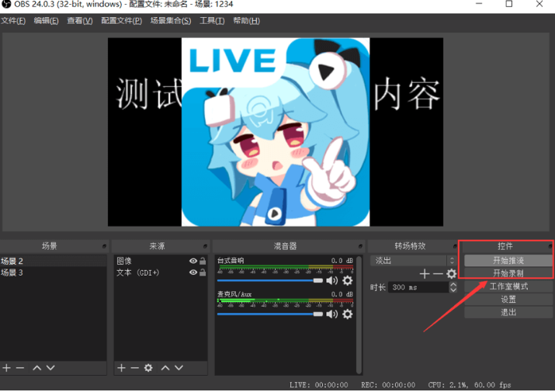This screenshot has height=392, width=555.
Task: Open the 查看(V) menu
Action: tap(80, 20)
